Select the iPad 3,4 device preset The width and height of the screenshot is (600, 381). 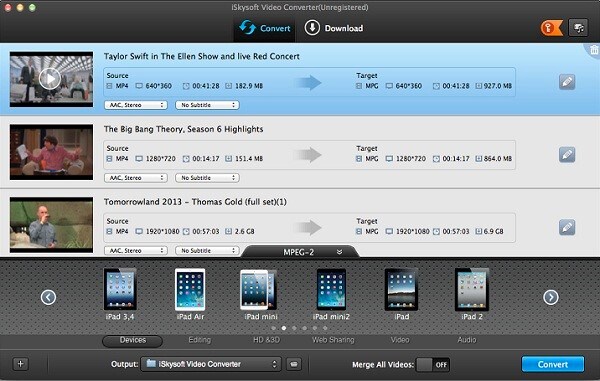click(120, 294)
